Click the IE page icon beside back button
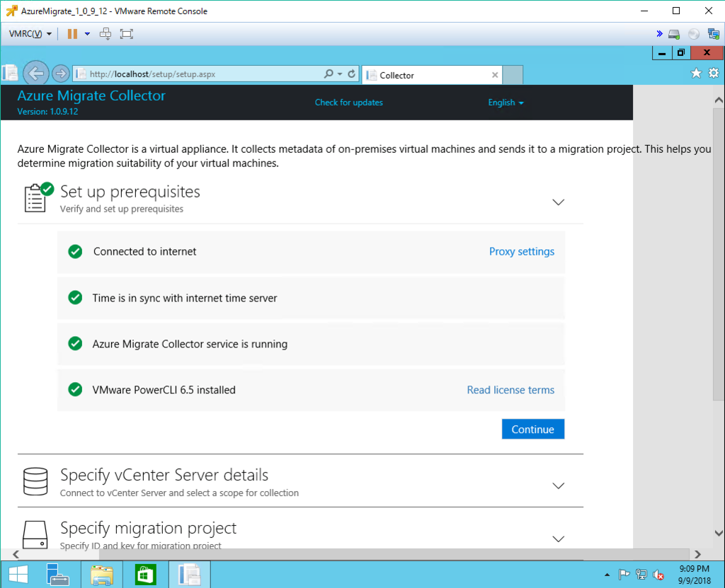Viewport: 725px width, 588px height. pyautogui.click(x=10, y=73)
